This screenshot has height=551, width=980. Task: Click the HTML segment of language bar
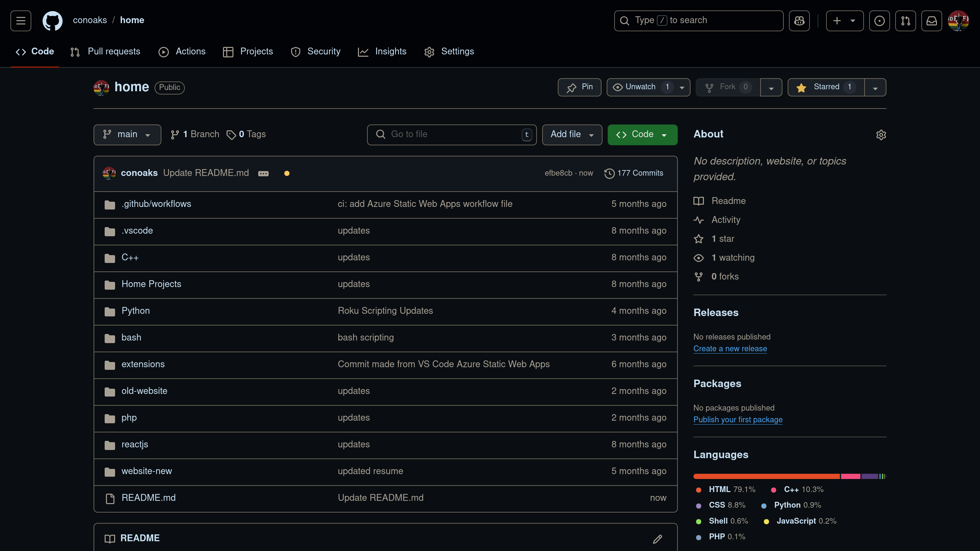pyautogui.click(x=766, y=476)
